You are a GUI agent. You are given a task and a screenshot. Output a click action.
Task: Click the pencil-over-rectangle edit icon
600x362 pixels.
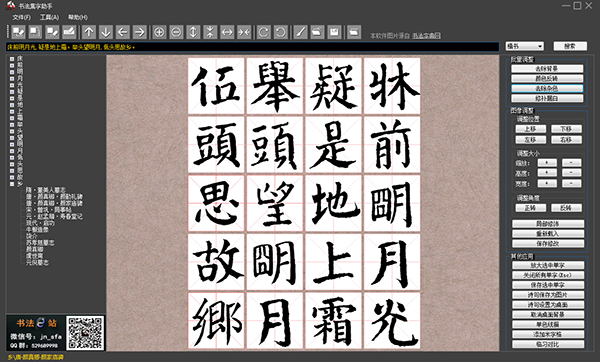coord(69,32)
